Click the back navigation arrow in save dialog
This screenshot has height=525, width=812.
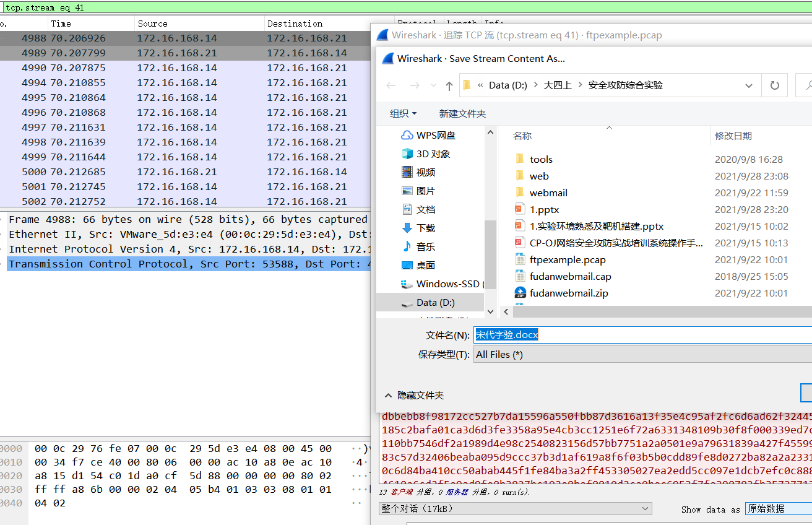(x=391, y=85)
